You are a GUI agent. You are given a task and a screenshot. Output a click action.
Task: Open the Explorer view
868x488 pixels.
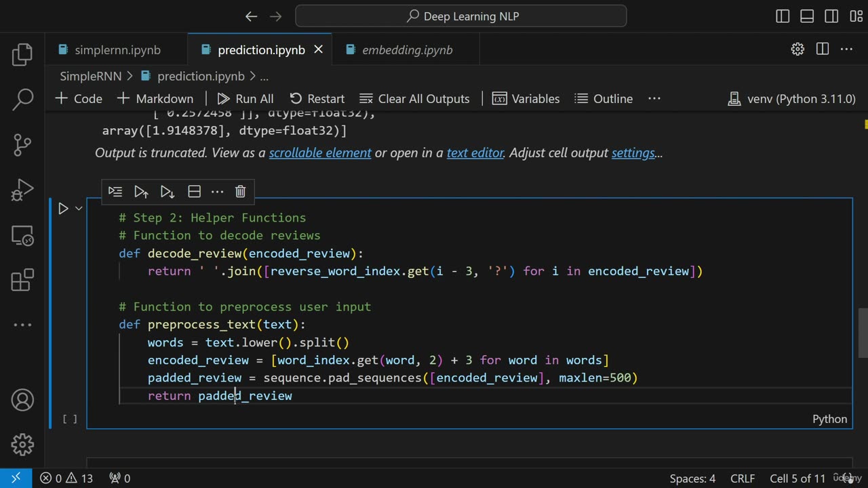tap(22, 55)
